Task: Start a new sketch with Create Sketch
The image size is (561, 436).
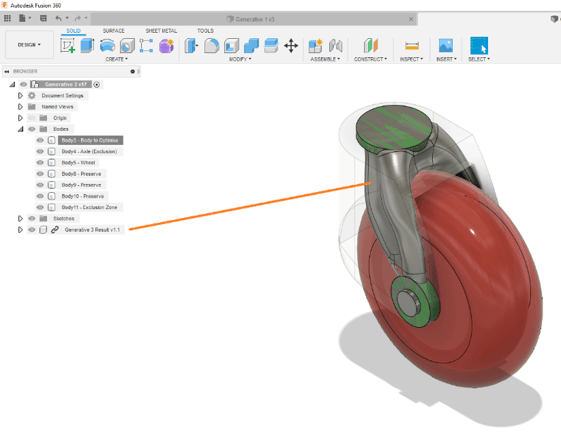Action: 68,46
